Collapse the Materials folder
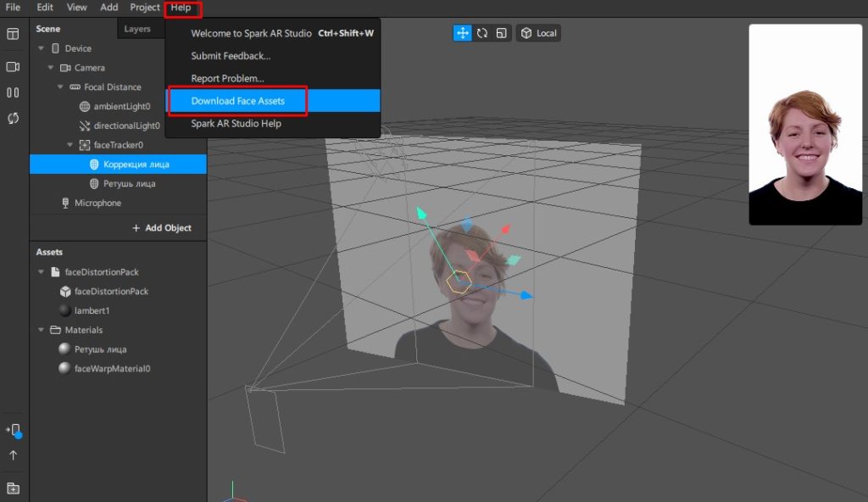The height and width of the screenshot is (502, 868). coord(41,330)
